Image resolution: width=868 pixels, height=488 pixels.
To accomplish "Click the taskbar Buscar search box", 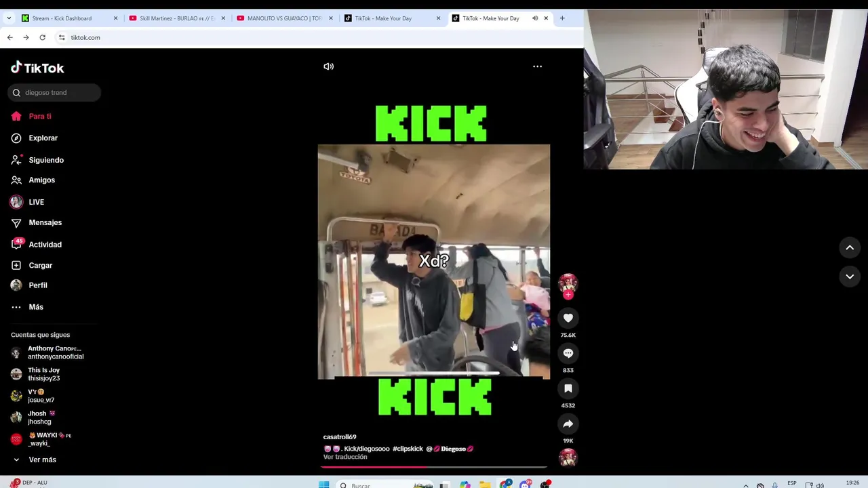I will click(385, 485).
